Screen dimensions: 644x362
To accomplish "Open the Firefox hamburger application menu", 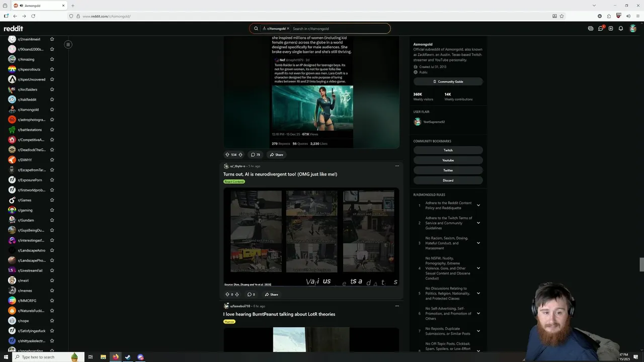I will [637, 16].
